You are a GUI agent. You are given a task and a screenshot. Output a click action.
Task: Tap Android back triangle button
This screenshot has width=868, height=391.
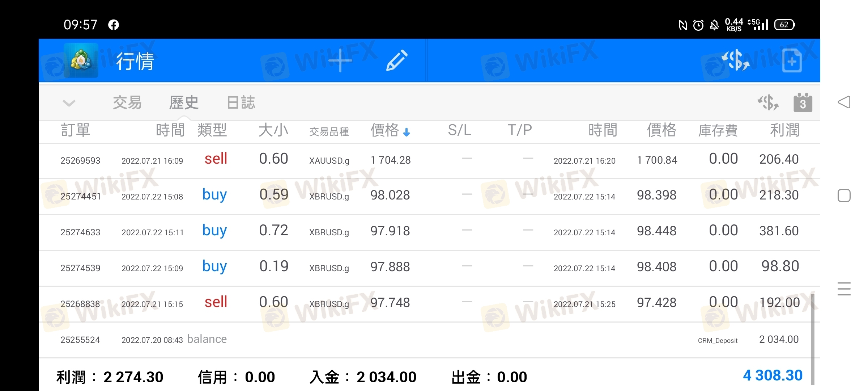pyautogui.click(x=844, y=102)
